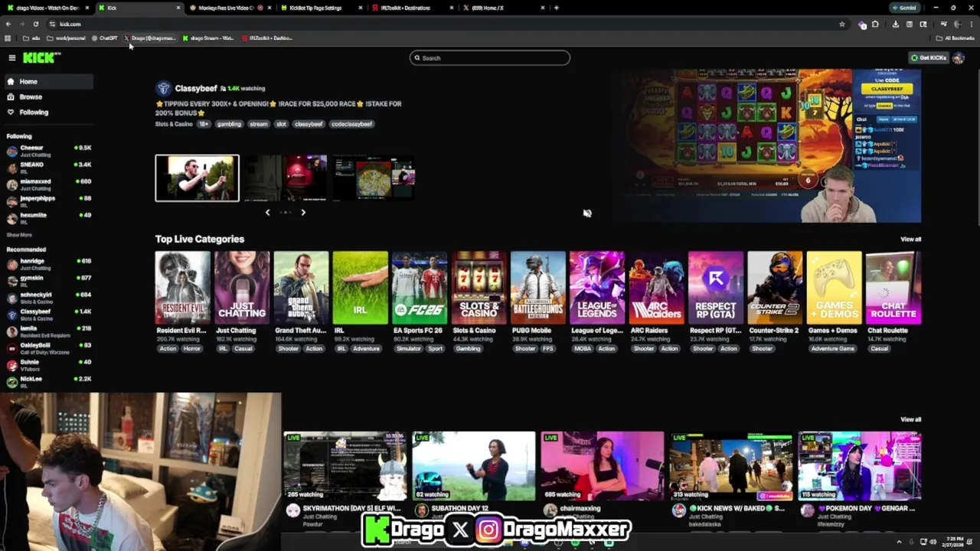Go to next featured carousel slide

(303, 212)
